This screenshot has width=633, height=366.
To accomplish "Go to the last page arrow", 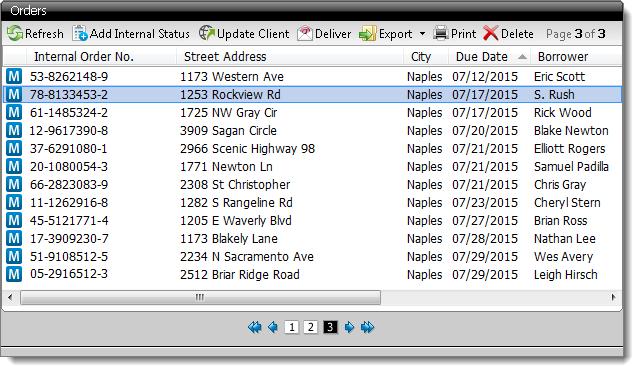I will [x=368, y=327].
